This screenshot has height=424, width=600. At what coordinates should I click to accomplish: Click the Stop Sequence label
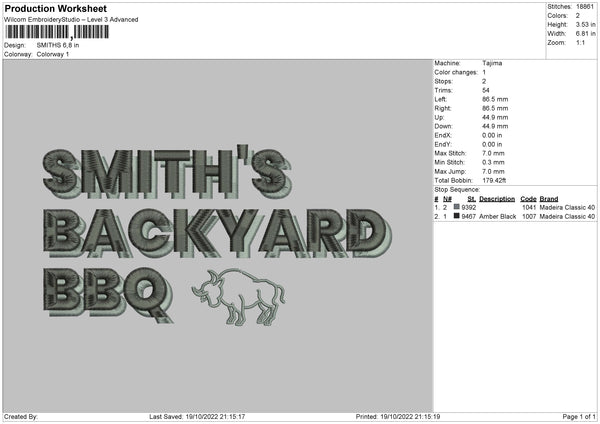coord(457,190)
